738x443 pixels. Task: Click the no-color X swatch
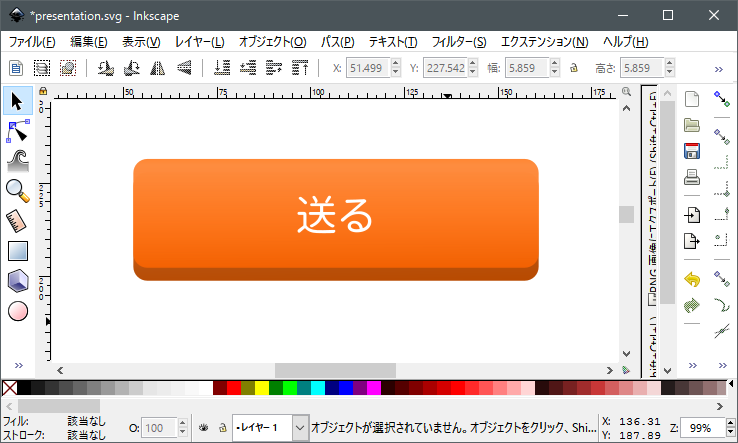click(10, 388)
